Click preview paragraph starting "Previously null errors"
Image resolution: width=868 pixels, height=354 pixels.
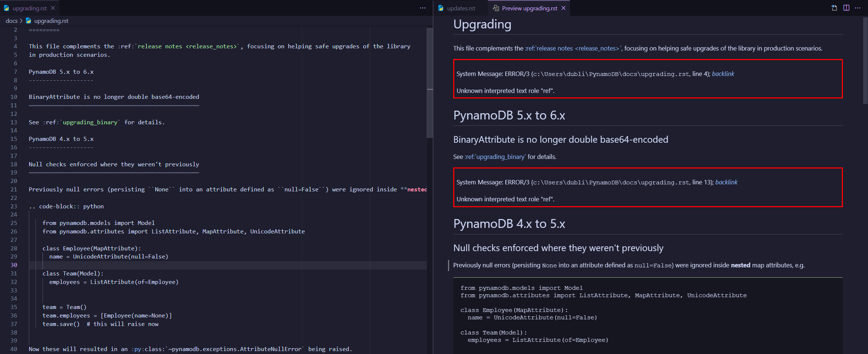(x=629, y=265)
